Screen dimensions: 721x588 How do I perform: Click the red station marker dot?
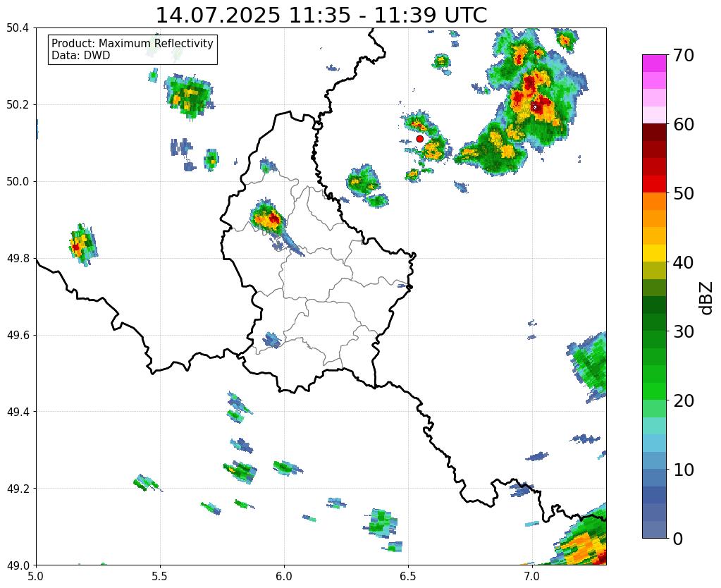tap(419, 138)
